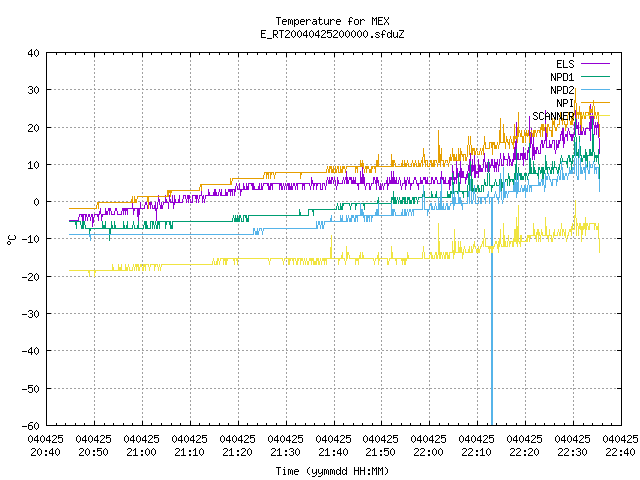Click the filename 'E_RT20040425200000.sfduZ' subtitle
The width and height of the screenshot is (640, 480).
332,34
